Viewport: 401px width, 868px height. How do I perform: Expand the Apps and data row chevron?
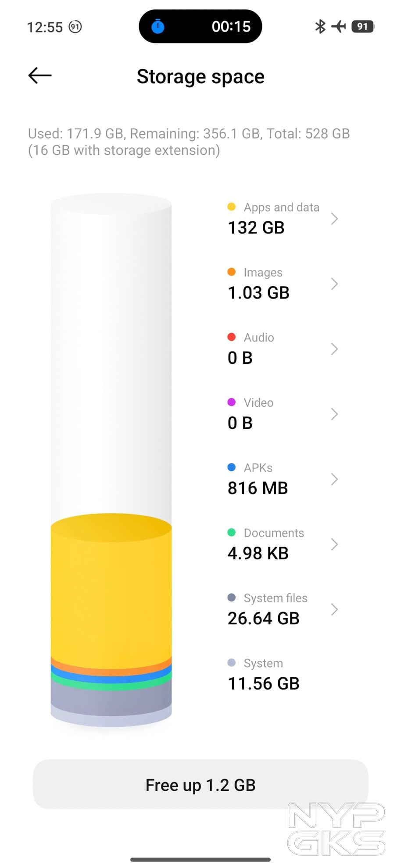tap(335, 218)
